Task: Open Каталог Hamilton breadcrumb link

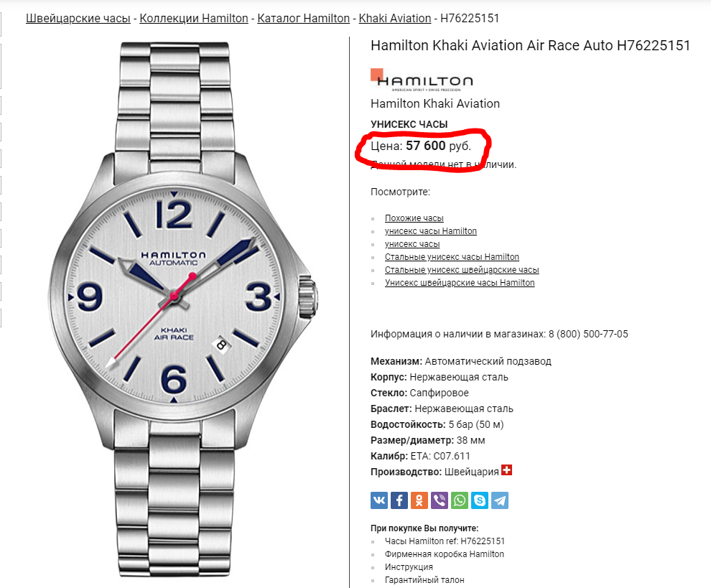Action: click(303, 18)
